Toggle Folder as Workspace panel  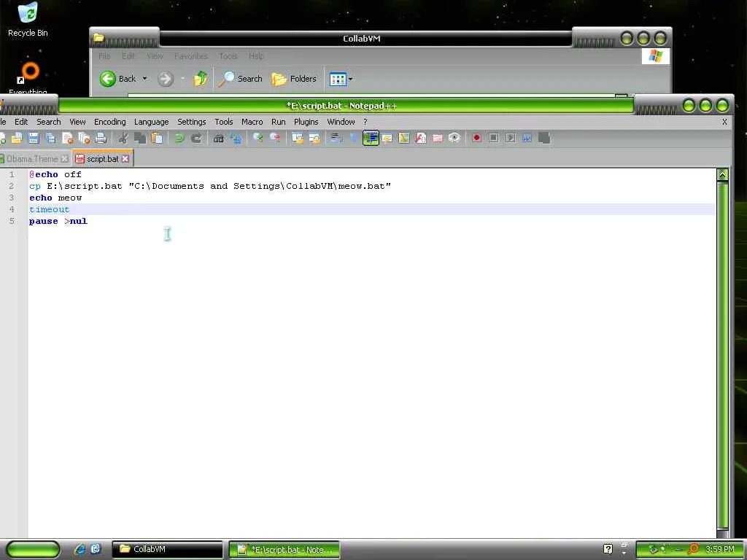(438, 138)
